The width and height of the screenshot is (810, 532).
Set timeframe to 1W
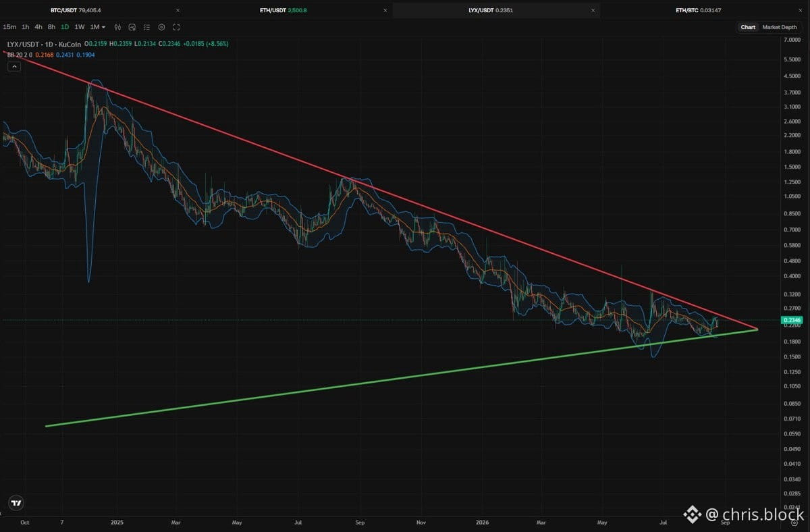click(80, 27)
